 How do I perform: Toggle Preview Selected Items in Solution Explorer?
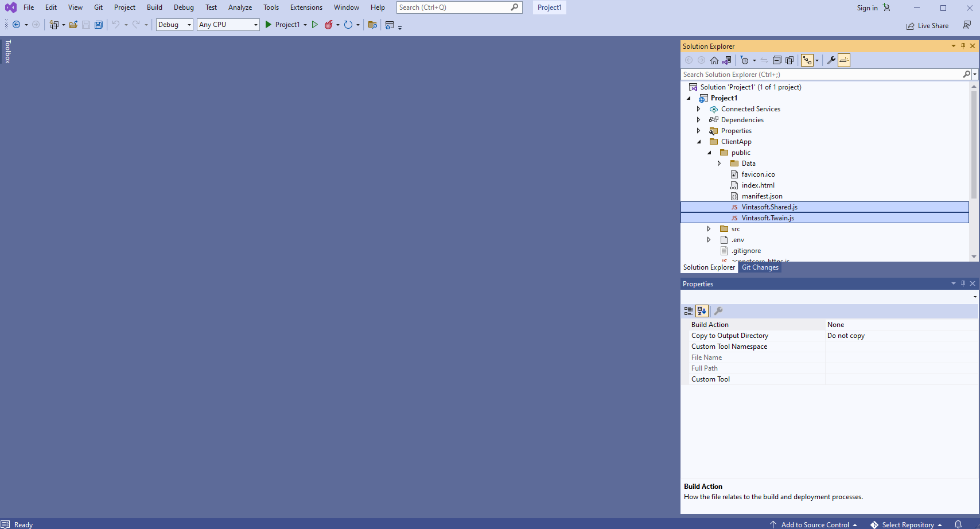(x=844, y=60)
